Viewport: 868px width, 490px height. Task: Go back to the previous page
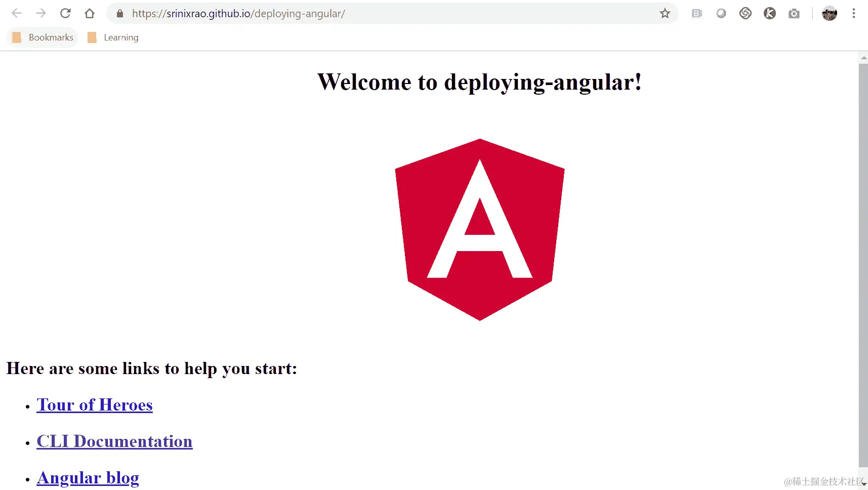[17, 14]
